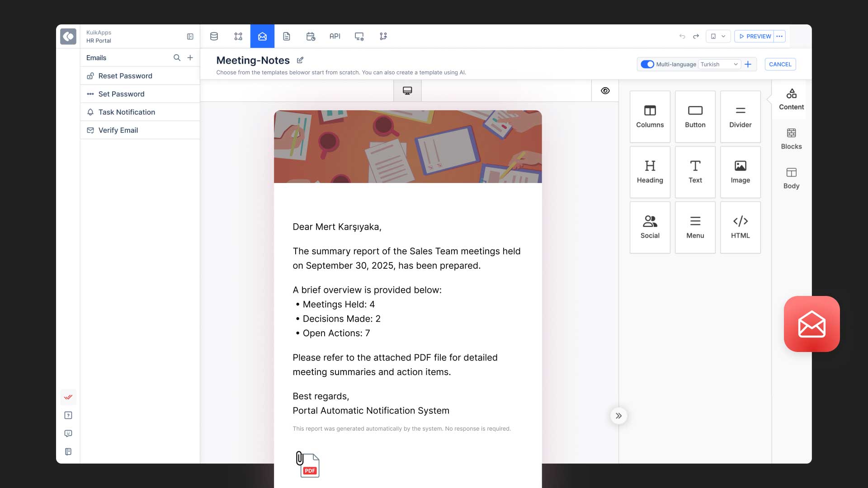Viewport: 868px width, 488px height.
Task: Switch to the Blocks tab
Action: (791, 138)
